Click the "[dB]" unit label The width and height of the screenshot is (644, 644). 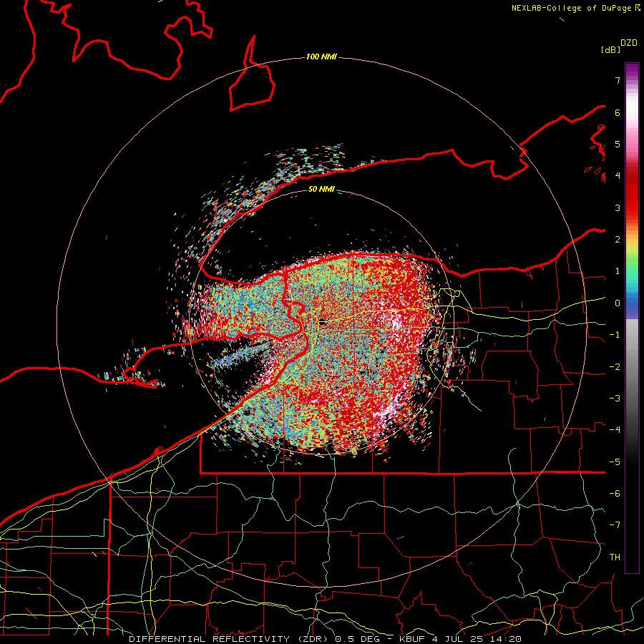click(611, 49)
